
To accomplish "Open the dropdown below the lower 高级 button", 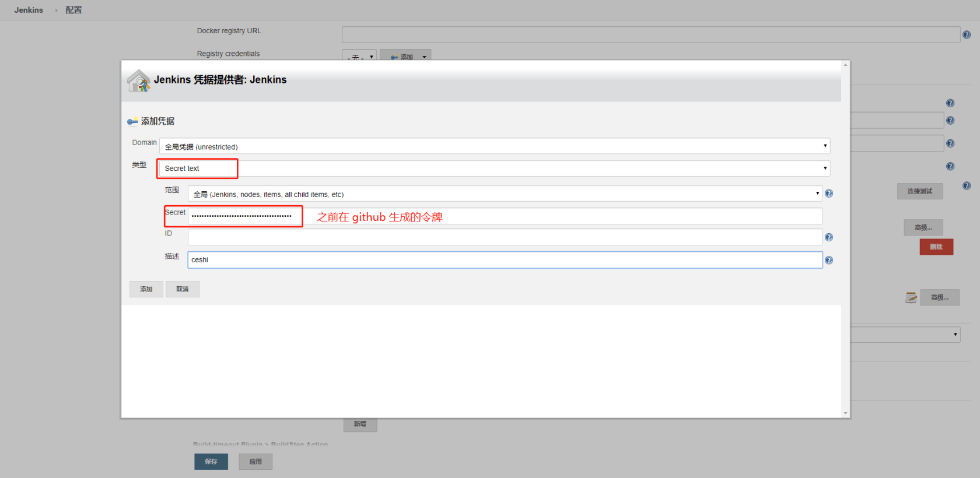I will point(905,335).
